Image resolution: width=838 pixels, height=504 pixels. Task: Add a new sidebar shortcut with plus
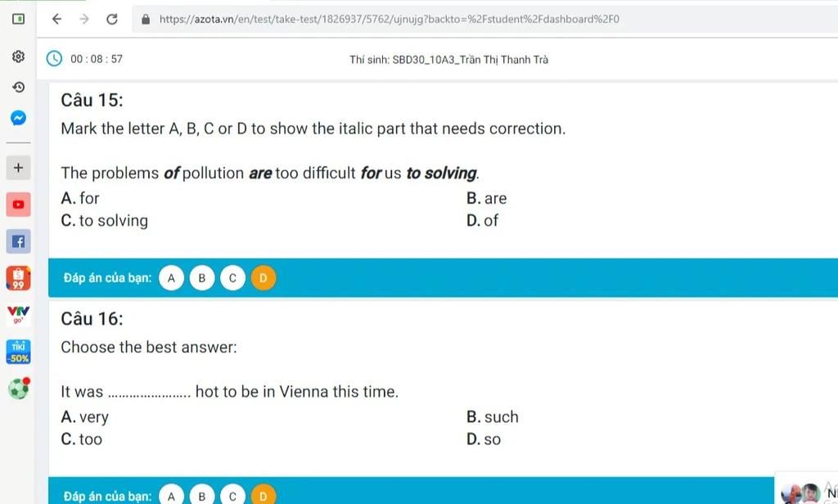pyautogui.click(x=18, y=168)
